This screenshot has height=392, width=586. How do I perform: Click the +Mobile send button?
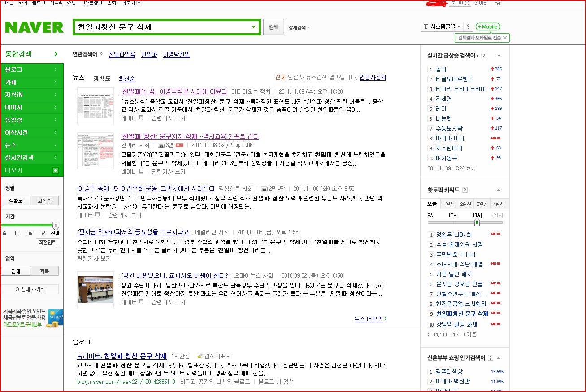click(488, 27)
